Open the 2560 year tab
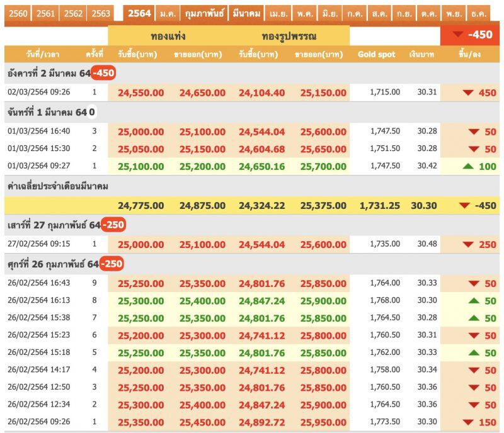 tap(18, 13)
